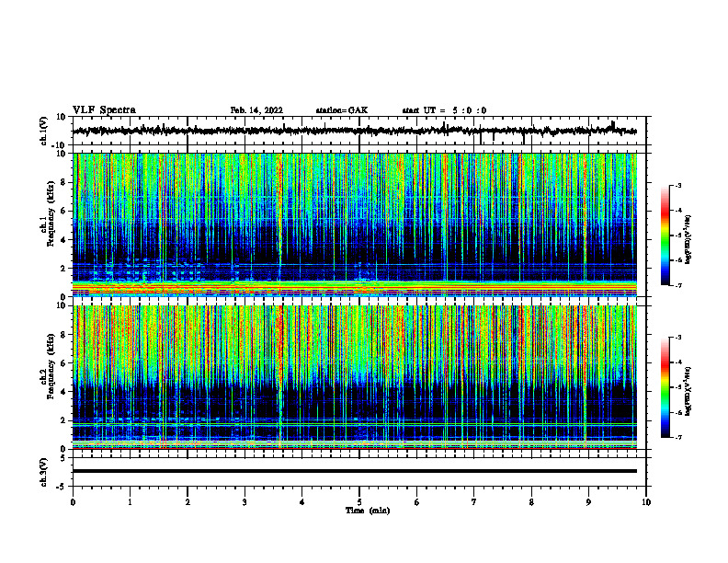Viewport: 728px width, 563px height.
Task: Click time axis tick label "6"
Action: coord(417,502)
